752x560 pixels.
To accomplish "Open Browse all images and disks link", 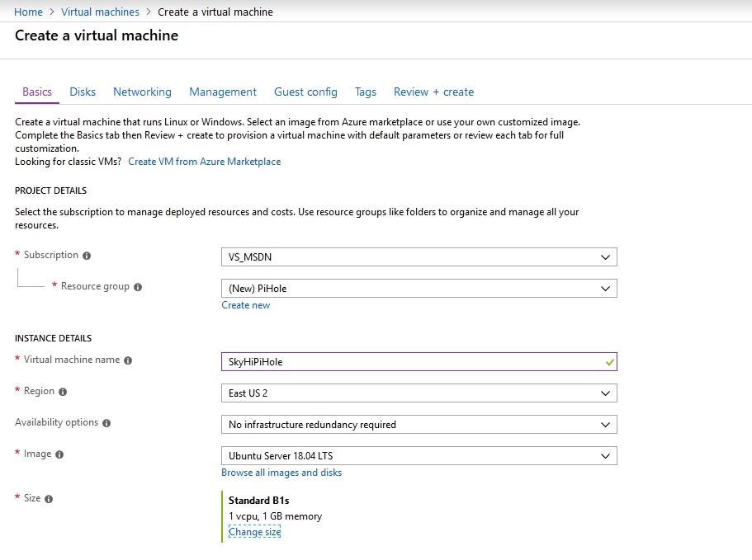I will [281, 473].
